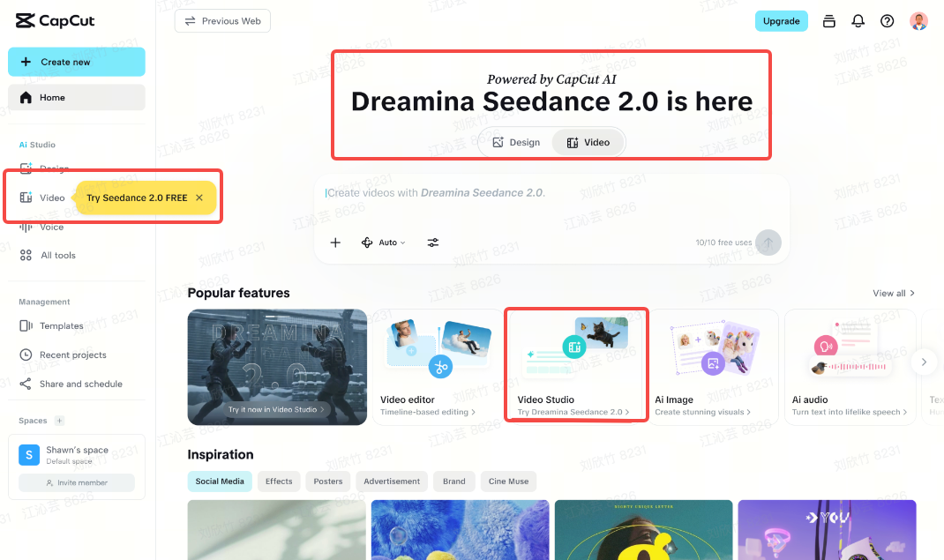
Task: Click Try Dreamina Seedance 2.0 link
Action: point(573,412)
